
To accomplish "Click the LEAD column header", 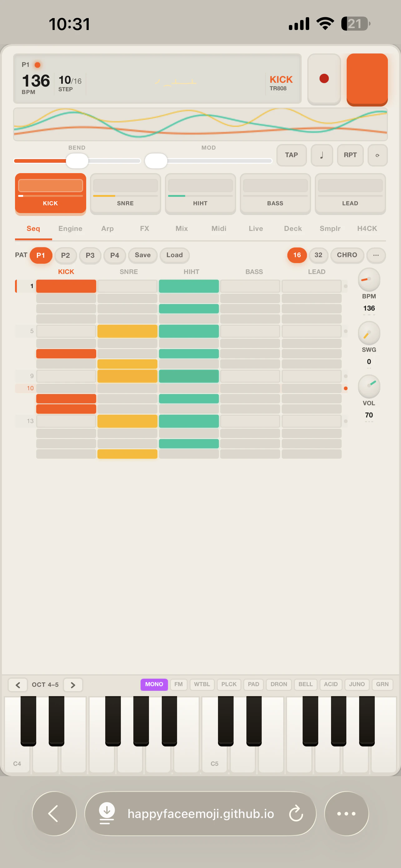I will [317, 272].
